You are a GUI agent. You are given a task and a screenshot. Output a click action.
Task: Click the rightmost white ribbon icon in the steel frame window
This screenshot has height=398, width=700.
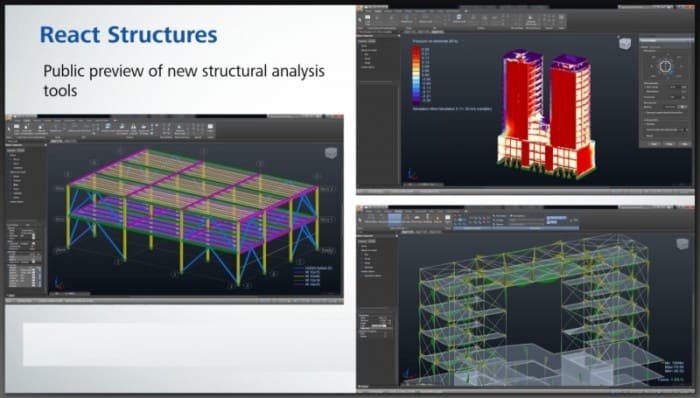point(210,126)
